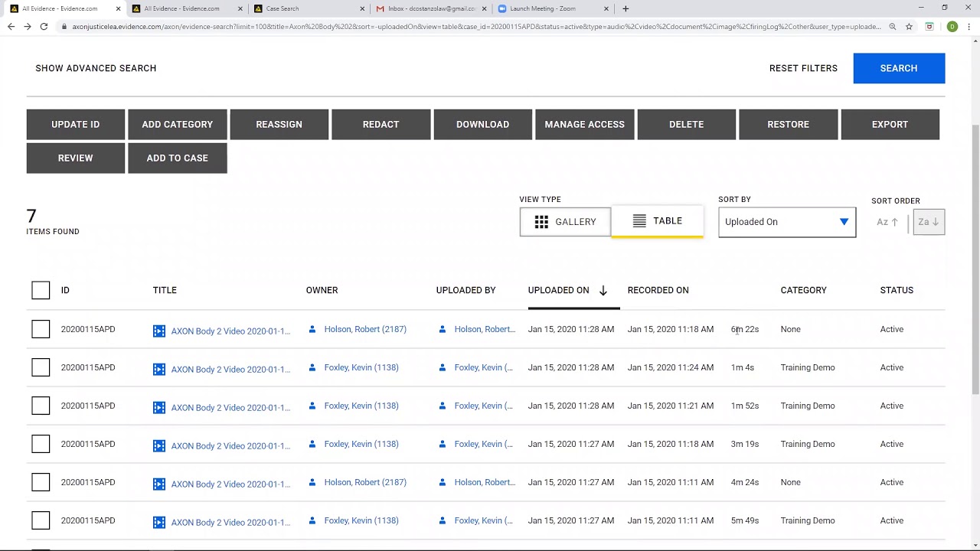Click the Add To Case button
This screenshot has width=980, height=551.
(178, 158)
